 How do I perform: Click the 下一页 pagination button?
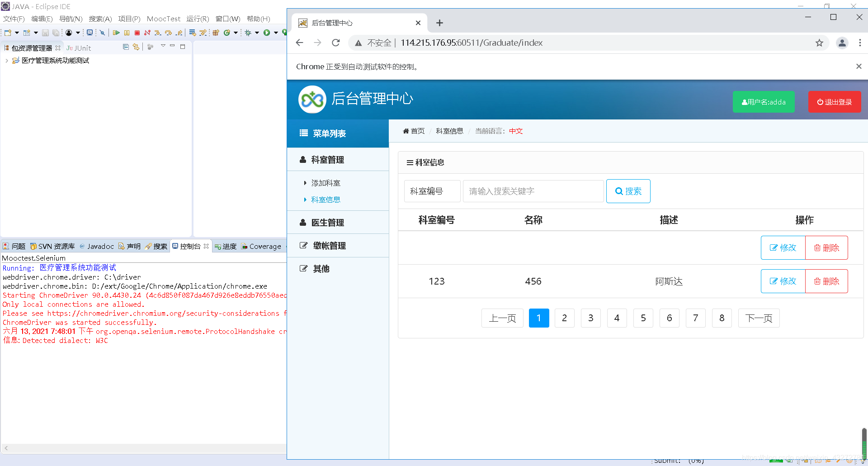[759, 318]
